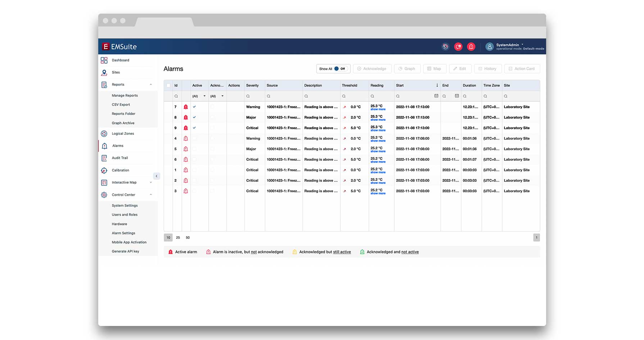
Task: Toggle Acknowledged checkbox for alarm Id 5
Action: click(x=212, y=149)
